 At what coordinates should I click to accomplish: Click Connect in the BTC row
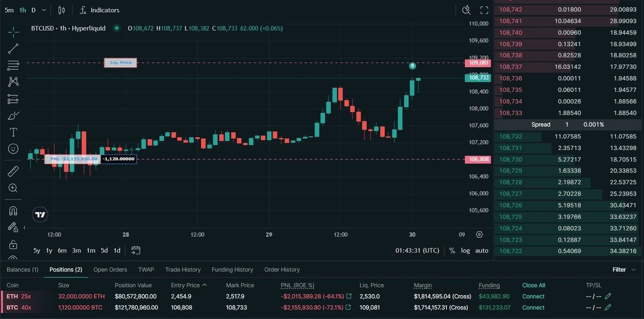[x=533, y=308]
